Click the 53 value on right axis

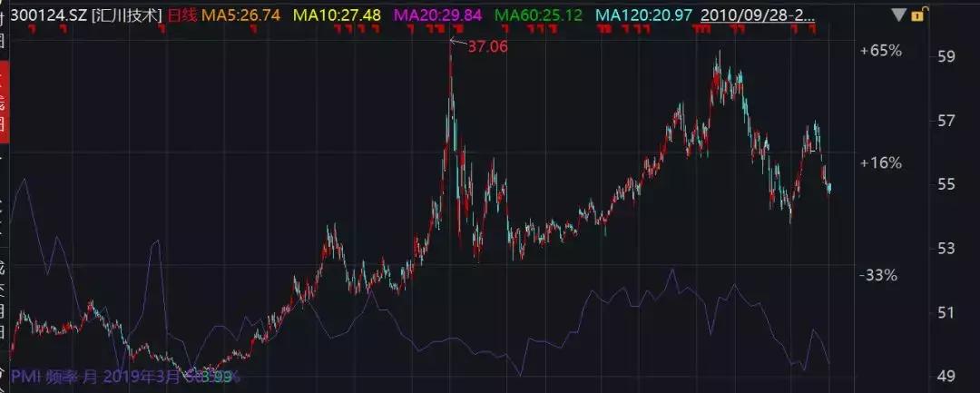tap(946, 249)
